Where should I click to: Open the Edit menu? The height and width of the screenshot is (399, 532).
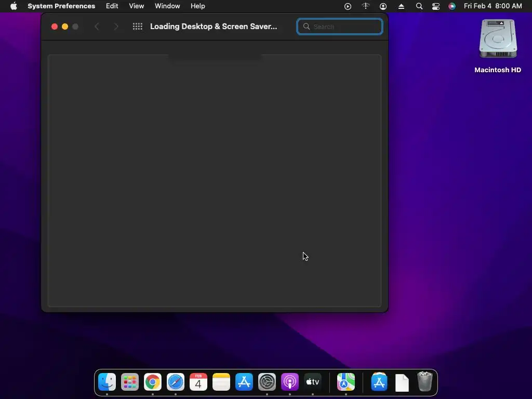pyautogui.click(x=112, y=6)
